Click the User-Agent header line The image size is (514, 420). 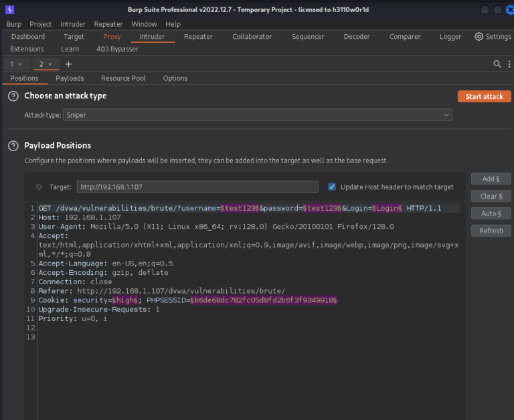tap(216, 226)
